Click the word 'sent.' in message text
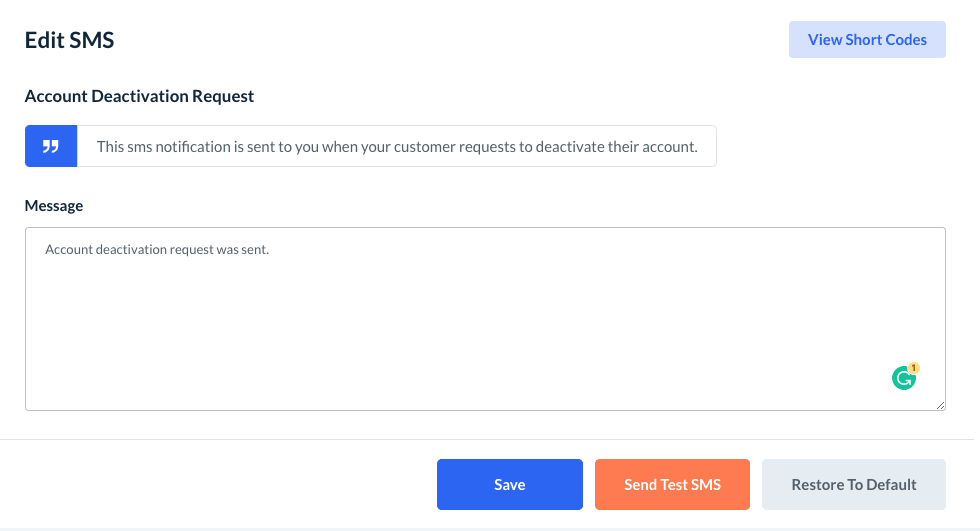This screenshot has width=980, height=531. pos(255,250)
